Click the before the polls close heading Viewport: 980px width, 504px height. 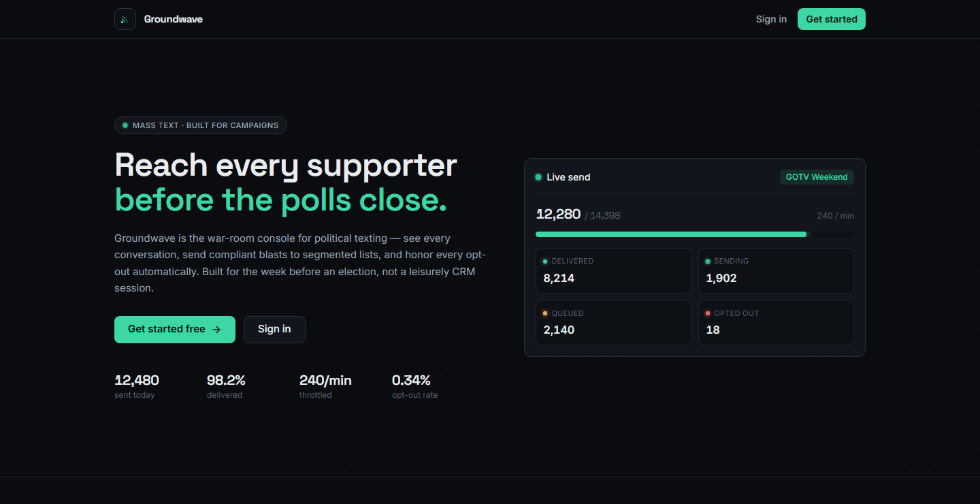281,200
